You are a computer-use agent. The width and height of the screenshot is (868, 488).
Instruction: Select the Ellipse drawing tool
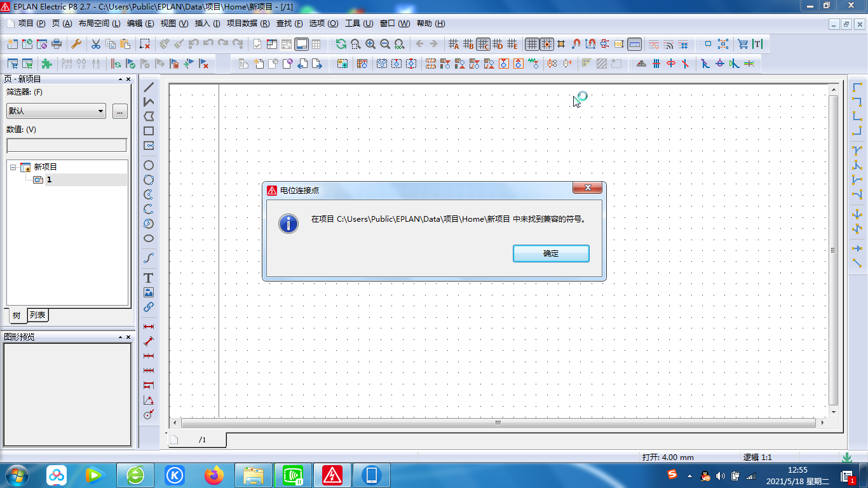[x=149, y=238]
